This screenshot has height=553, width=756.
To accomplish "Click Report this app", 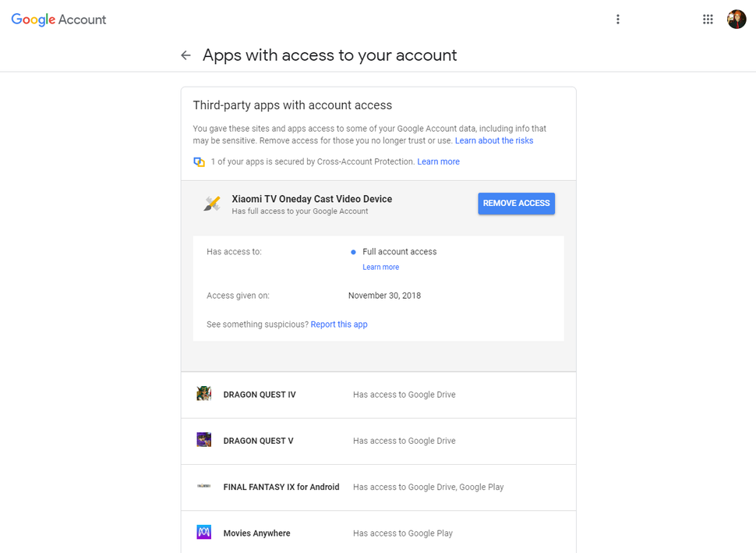I will pos(339,324).
